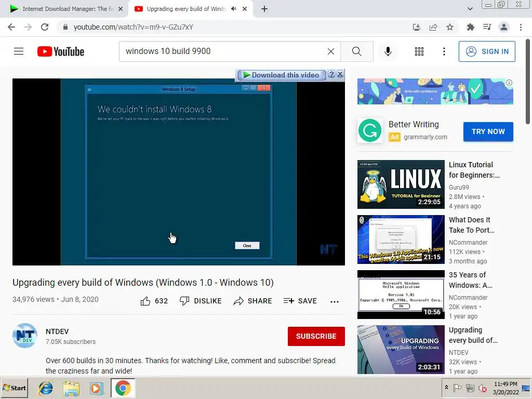Open the network tray icon
The height and width of the screenshot is (399, 532).
click(x=470, y=388)
